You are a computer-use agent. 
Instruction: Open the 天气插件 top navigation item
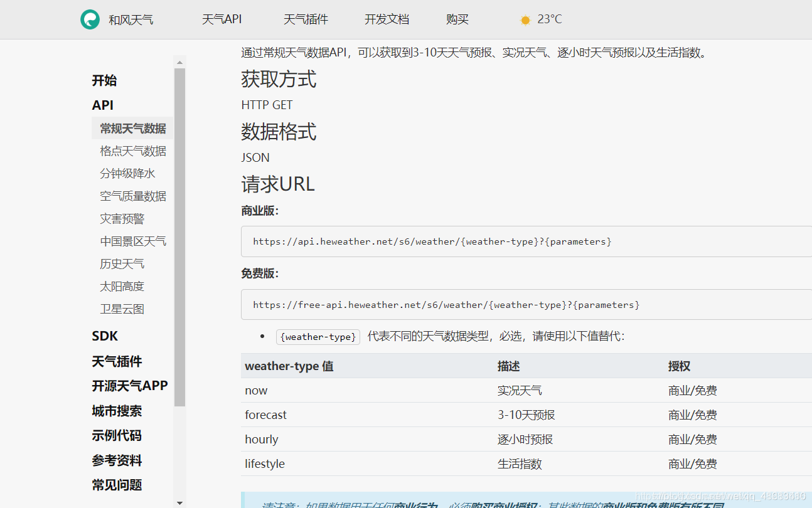point(306,19)
